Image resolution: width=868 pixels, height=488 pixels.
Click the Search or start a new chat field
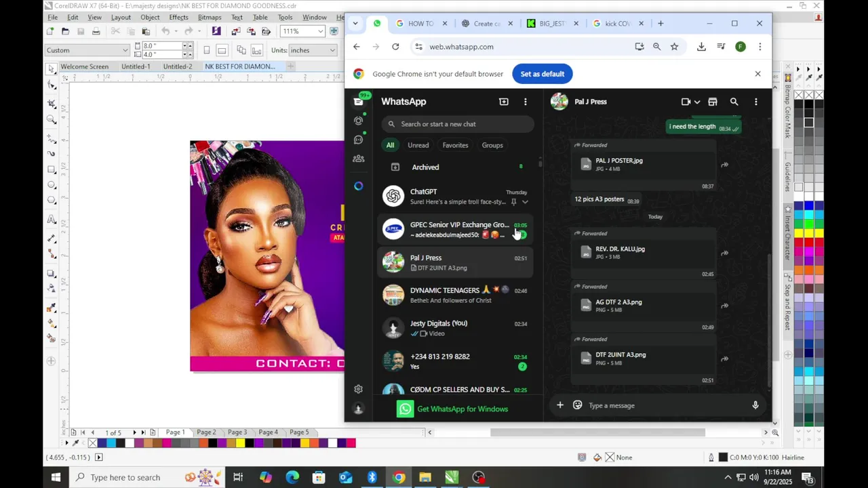click(458, 124)
